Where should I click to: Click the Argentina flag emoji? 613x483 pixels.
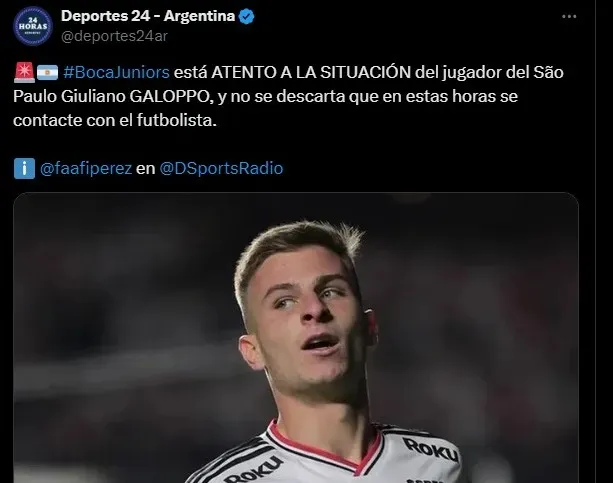48,73
